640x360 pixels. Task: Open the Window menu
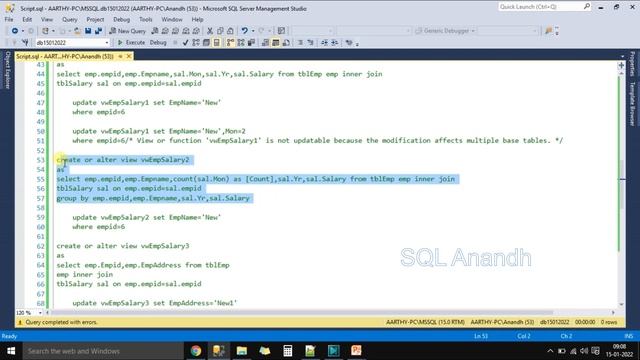[x=172, y=19]
